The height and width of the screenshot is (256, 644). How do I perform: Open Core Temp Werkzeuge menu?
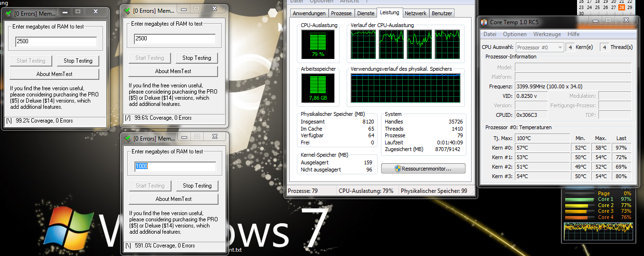point(547,34)
